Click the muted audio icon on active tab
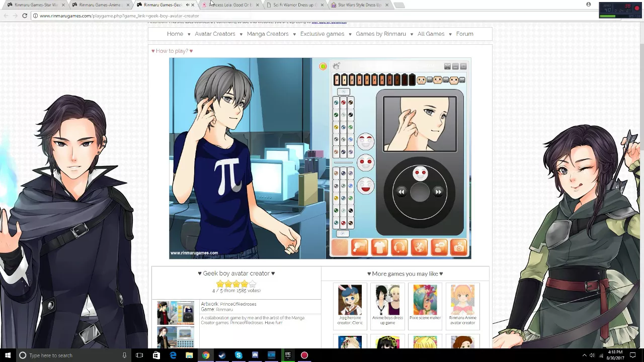 [x=188, y=5]
